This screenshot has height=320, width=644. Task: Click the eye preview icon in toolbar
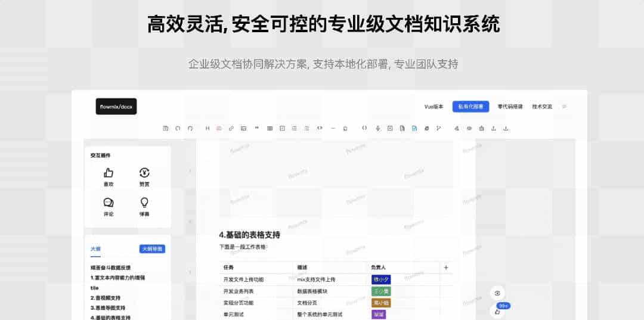(469, 128)
